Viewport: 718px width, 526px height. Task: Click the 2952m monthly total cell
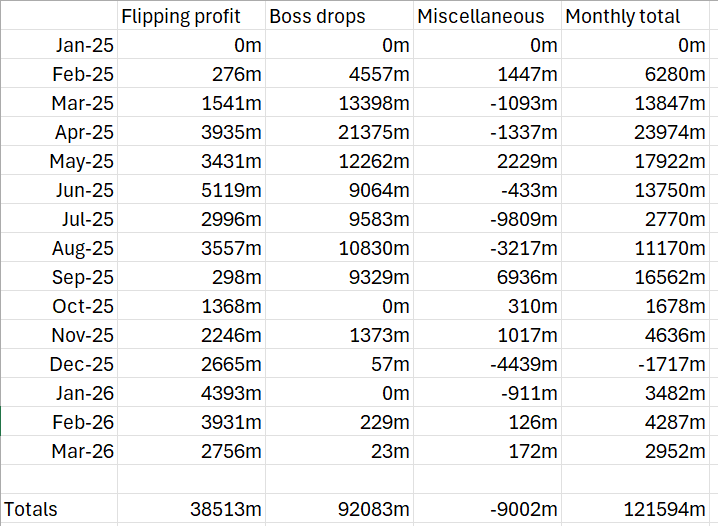(x=635, y=451)
